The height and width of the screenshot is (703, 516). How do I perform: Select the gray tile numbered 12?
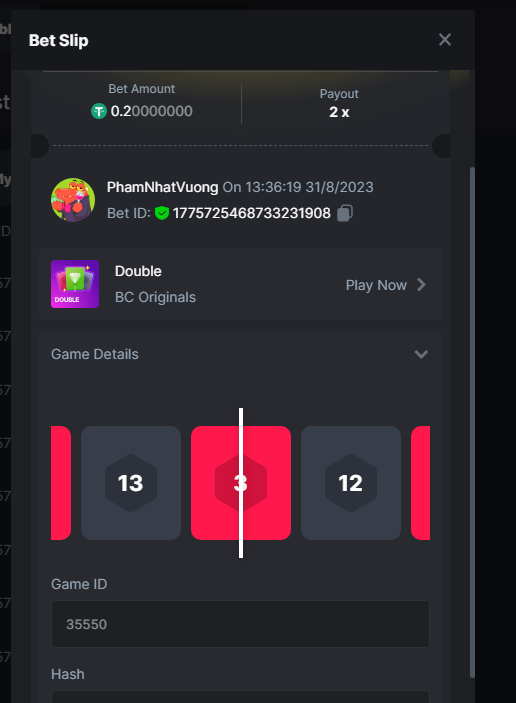[351, 483]
